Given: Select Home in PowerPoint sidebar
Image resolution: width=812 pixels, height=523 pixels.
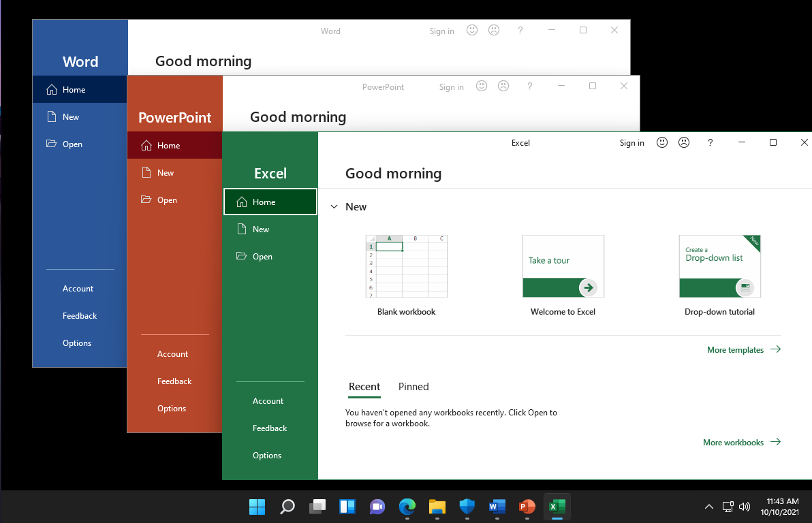Looking at the screenshot, I should [174, 146].
